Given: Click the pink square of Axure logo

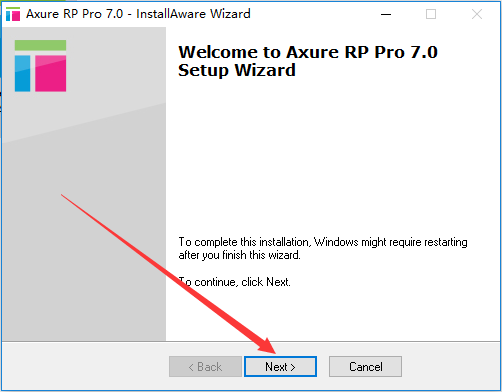Looking at the screenshot, I should tap(51, 73).
